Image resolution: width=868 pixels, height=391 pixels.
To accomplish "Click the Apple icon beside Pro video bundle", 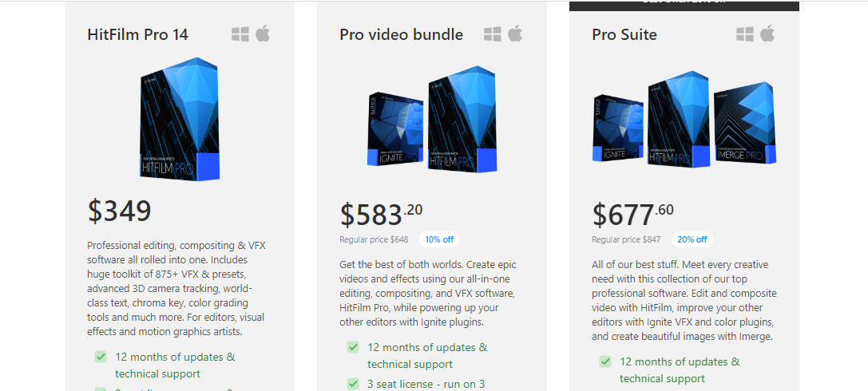I will (515, 34).
